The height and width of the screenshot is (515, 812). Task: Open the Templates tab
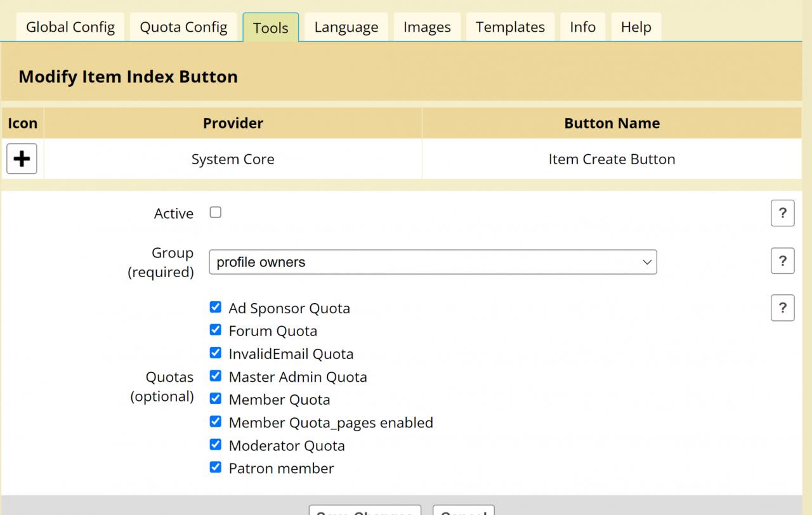(510, 27)
